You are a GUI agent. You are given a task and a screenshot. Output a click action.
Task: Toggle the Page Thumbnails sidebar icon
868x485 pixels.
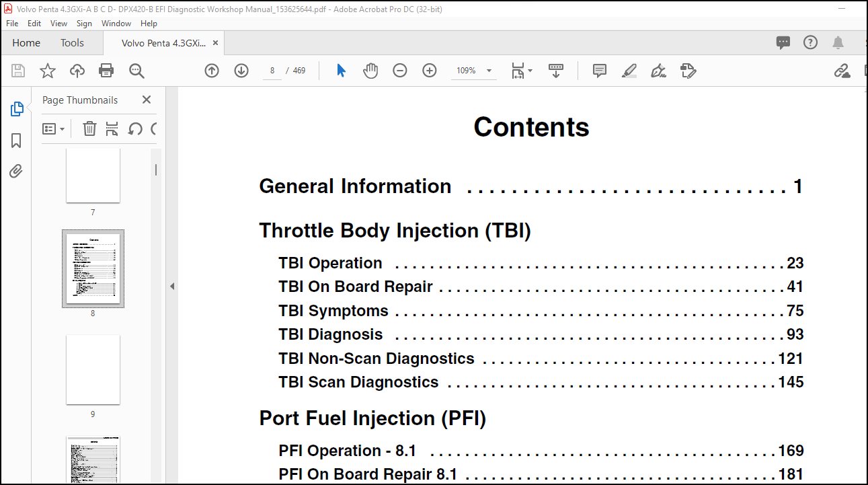pyautogui.click(x=17, y=109)
